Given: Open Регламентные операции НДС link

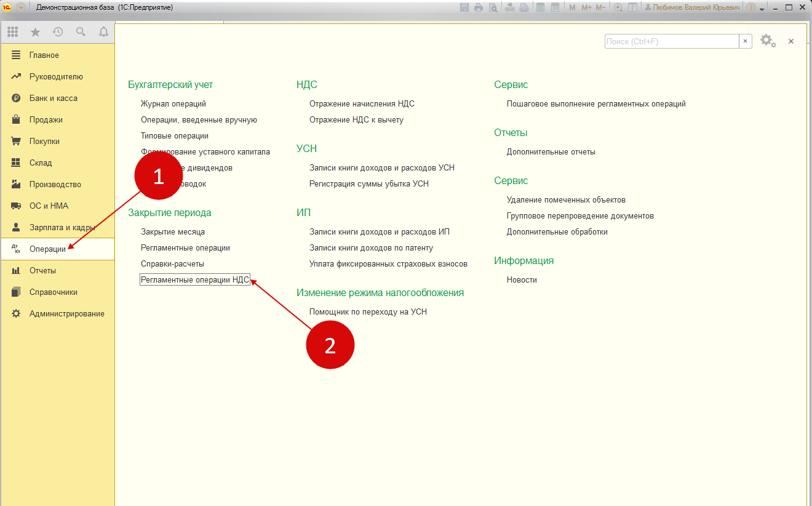Looking at the screenshot, I should 195,280.
